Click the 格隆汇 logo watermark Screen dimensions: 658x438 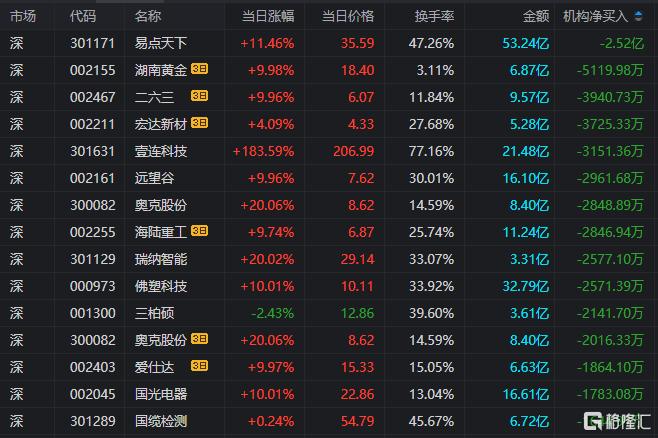(617, 421)
